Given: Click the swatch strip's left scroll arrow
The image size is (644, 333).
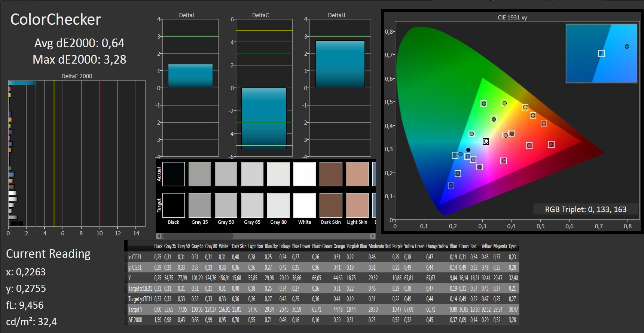Looking at the screenshot, I should 159,236.
